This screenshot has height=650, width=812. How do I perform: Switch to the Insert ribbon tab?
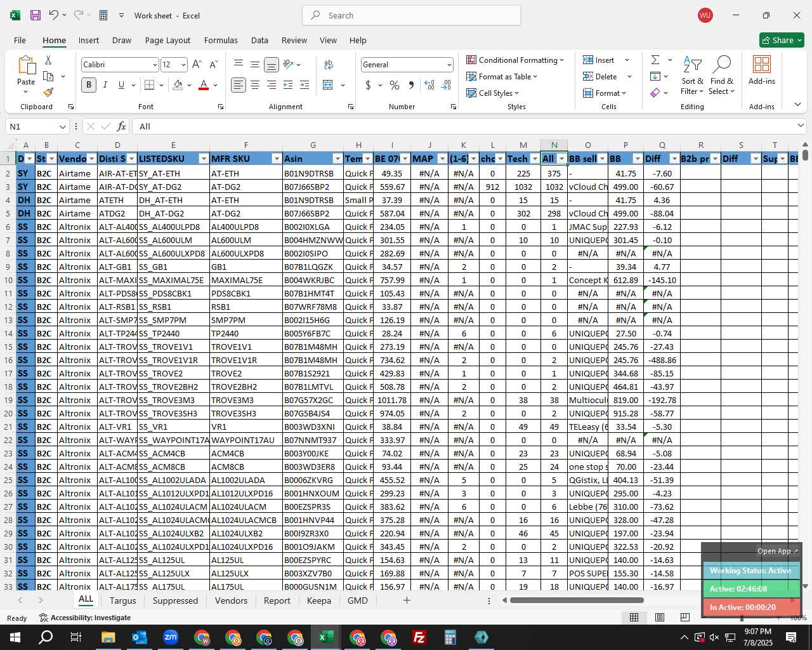coord(89,40)
